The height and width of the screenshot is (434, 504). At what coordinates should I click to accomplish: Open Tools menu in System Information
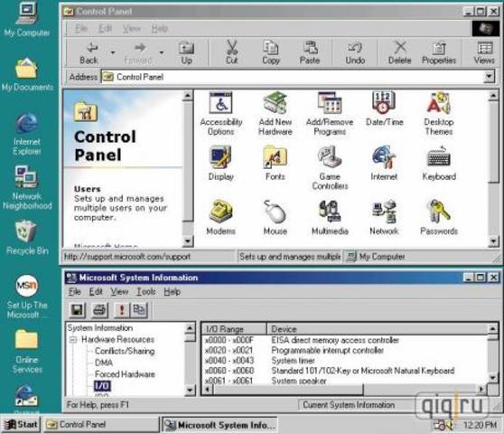pyautogui.click(x=145, y=291)
